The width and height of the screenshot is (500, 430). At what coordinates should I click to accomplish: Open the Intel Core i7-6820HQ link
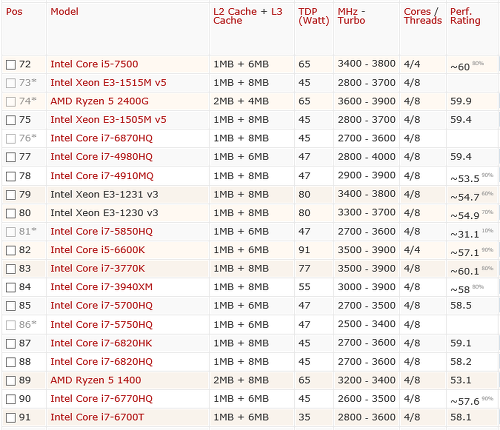tap(101, 362)
